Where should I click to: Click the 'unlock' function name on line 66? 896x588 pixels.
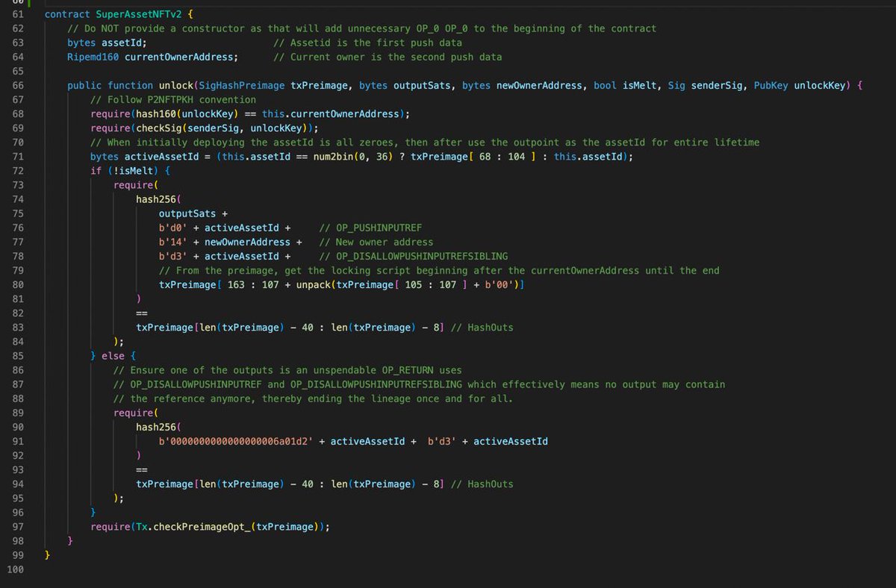click(176, 85)
